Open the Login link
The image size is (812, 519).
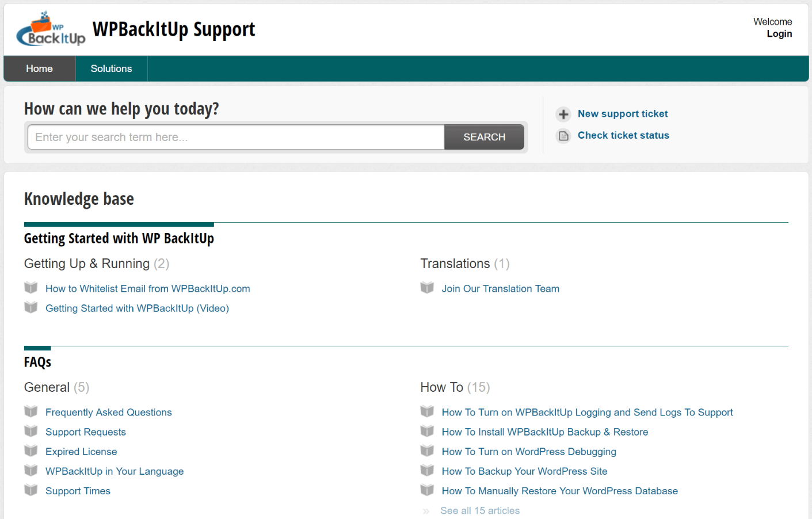[779, 34]
